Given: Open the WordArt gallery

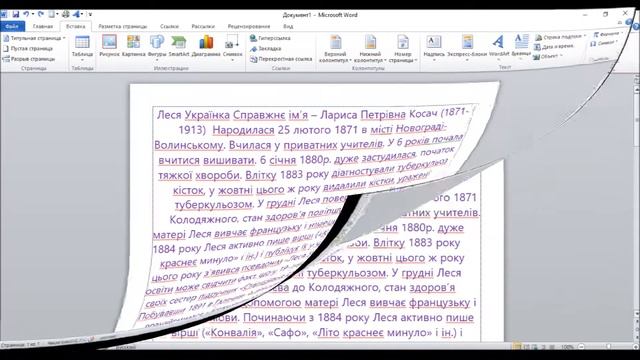Looking at the screenshot, I should [499, 46].
